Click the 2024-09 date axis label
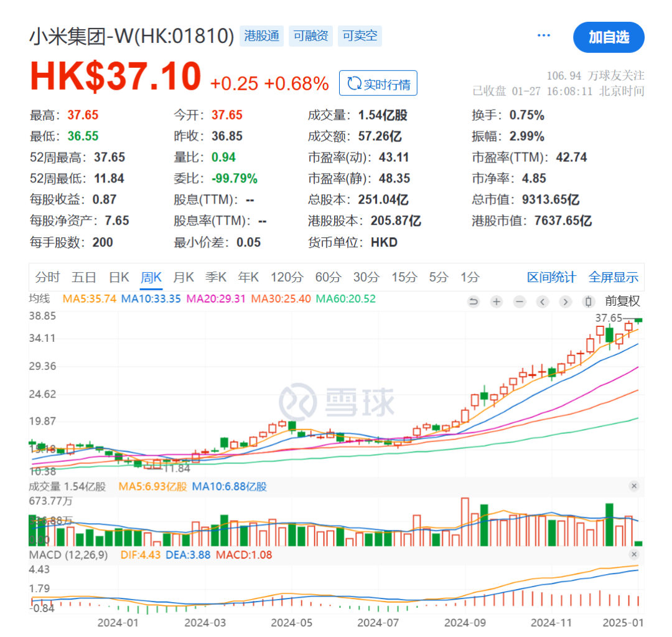 (x=465, y=623)
